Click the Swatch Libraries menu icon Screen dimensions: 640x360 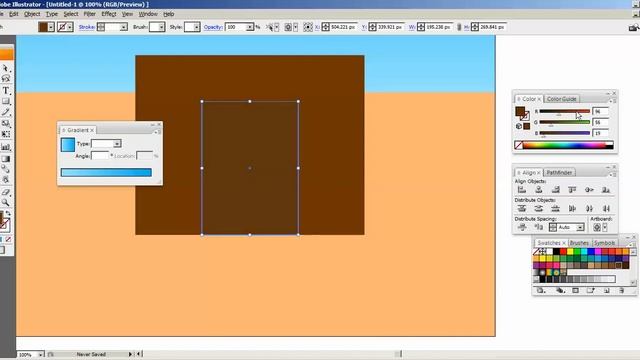pyautogui.click(x=541, y=290)
